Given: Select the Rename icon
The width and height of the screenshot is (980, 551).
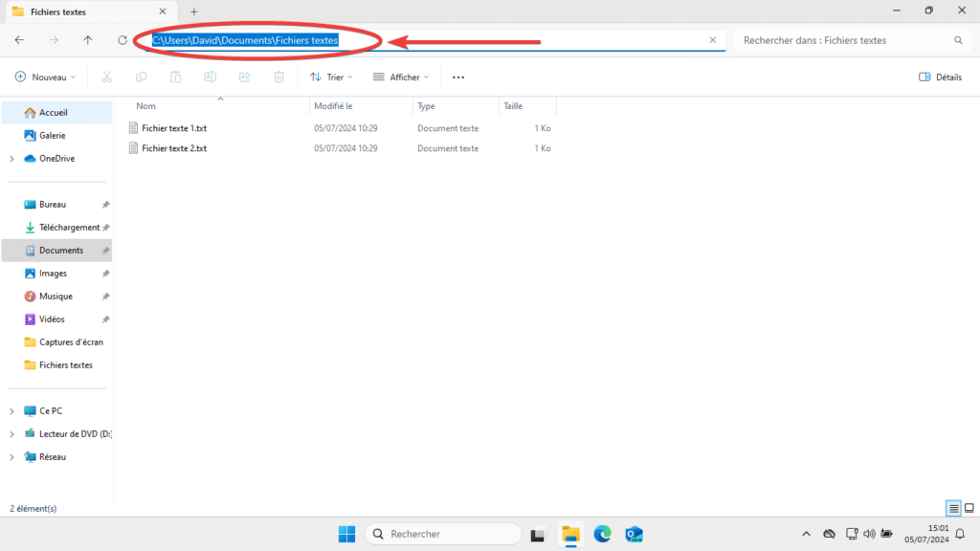Looking at the screenshot, I should 210,77.
